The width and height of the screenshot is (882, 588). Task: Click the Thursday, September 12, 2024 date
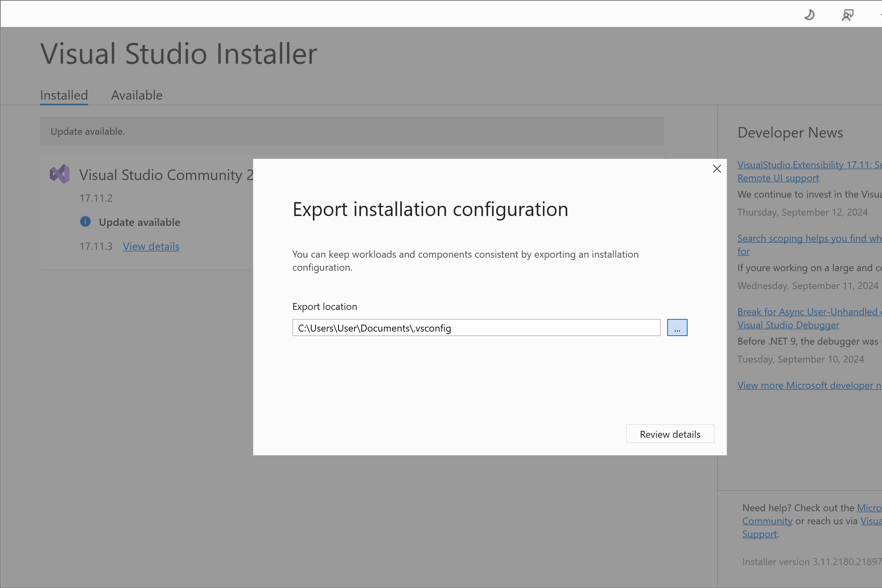point(802,212)
